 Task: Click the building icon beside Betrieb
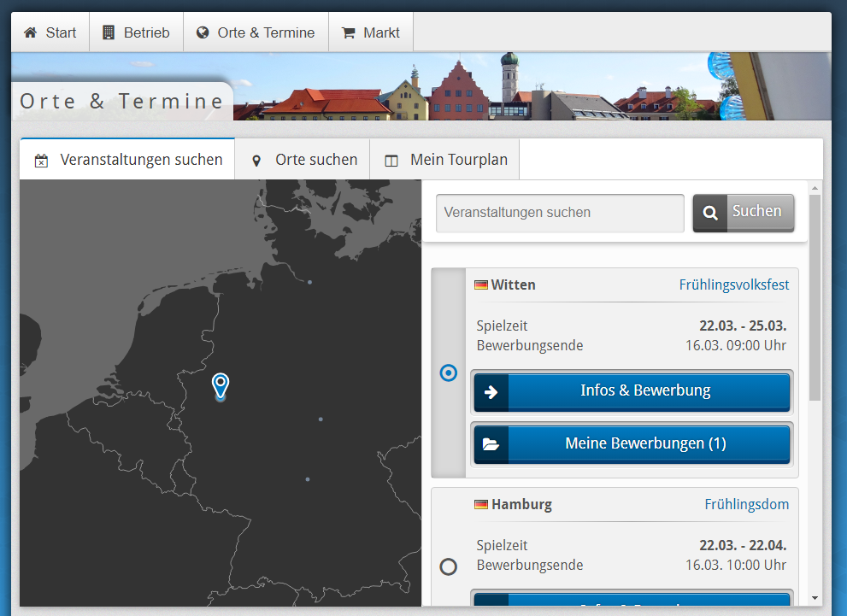point(109,33)
